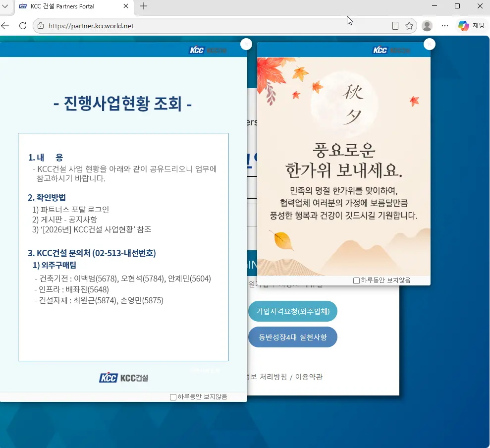The image size is (490, 448).
Task: Close the KCC 건설 Partners Portal tab
Action: point(126,6)
